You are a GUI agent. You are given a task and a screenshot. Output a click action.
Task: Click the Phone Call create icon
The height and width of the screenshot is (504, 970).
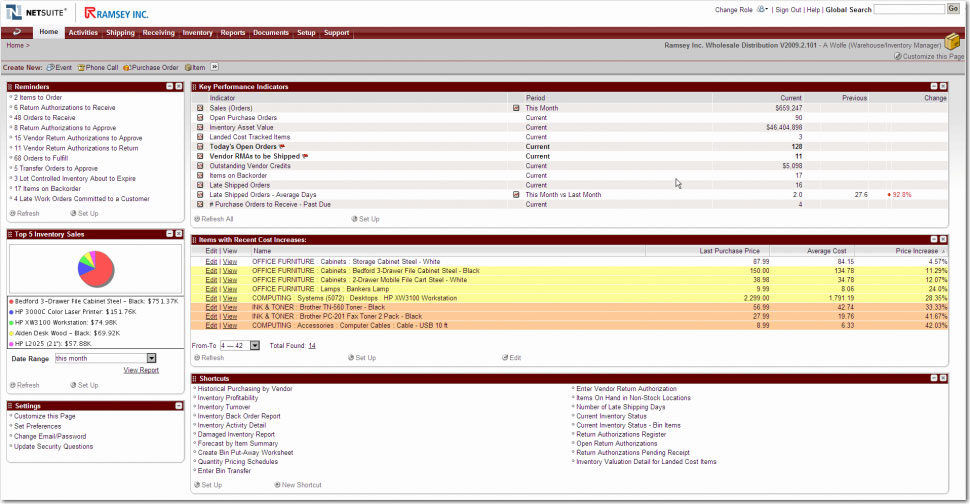[81, 68]
